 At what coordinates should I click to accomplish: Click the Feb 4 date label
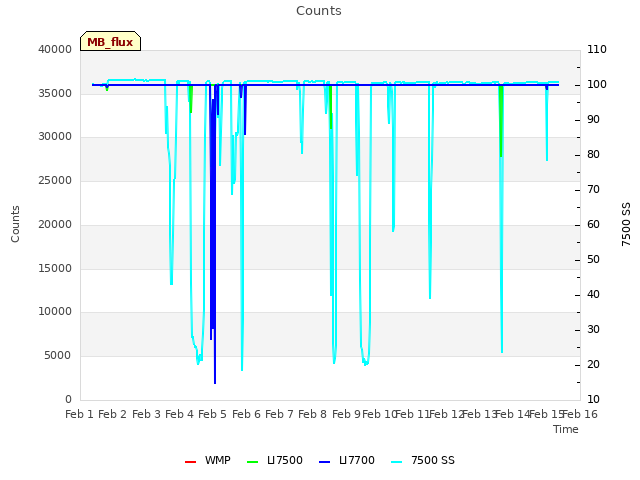(x=180, y=415)
